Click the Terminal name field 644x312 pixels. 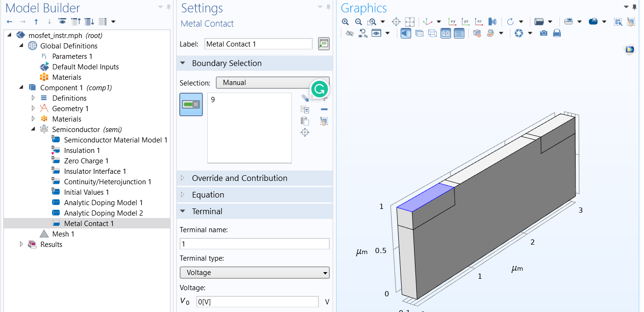(255, 244)
